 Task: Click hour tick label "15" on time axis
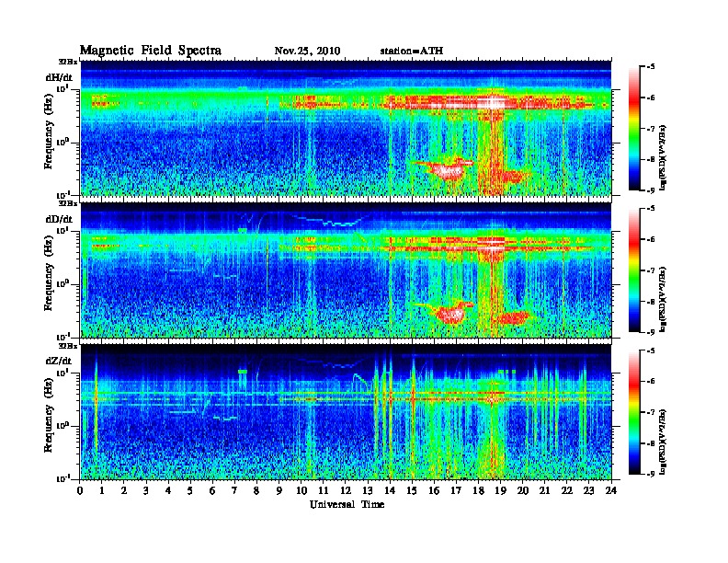tap(412, 491)
